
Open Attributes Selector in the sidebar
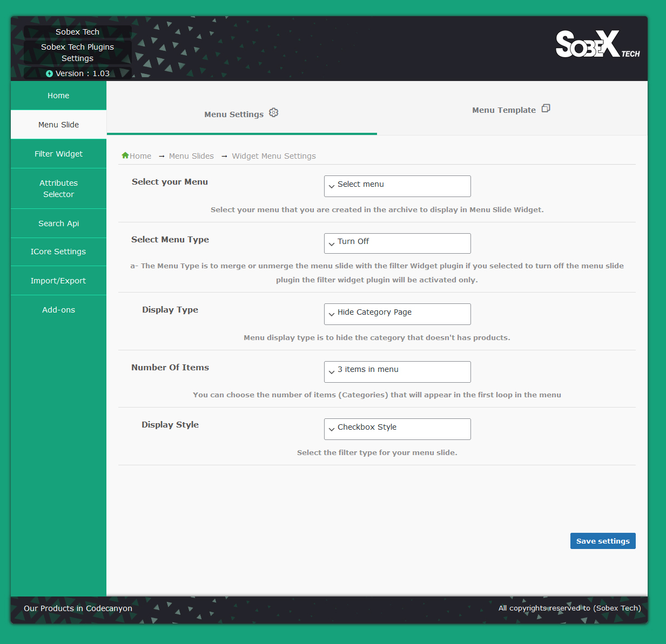[x=58, y=188]
